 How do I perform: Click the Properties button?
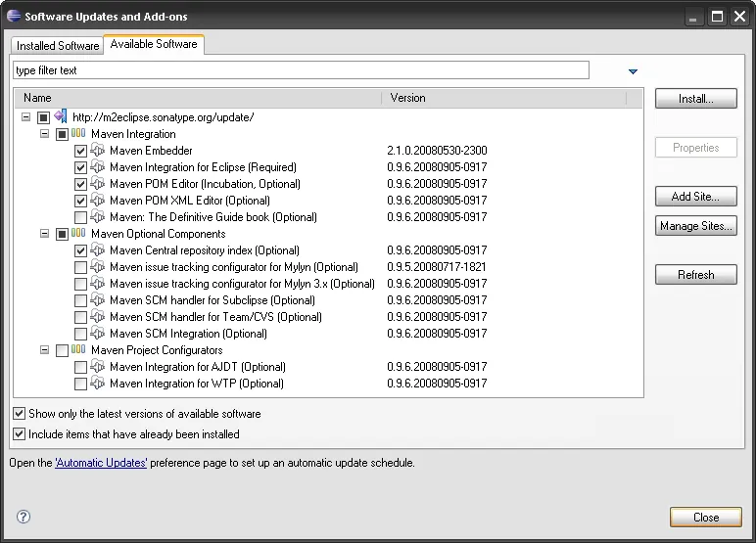tap(695, 148)
